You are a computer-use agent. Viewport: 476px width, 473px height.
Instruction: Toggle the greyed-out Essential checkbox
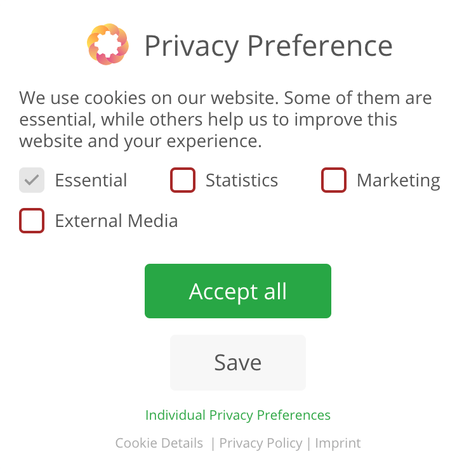pos(32,180)
